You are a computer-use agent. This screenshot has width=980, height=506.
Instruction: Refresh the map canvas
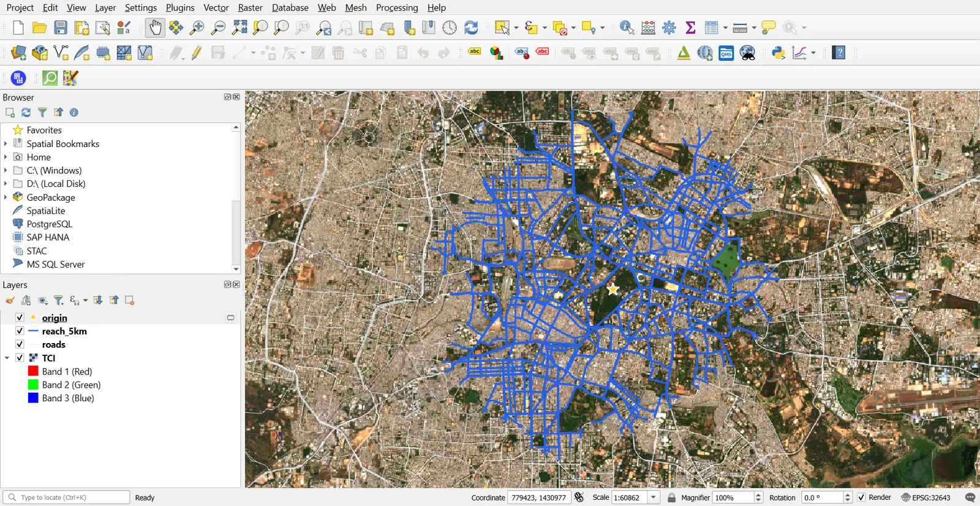[471, 28]
